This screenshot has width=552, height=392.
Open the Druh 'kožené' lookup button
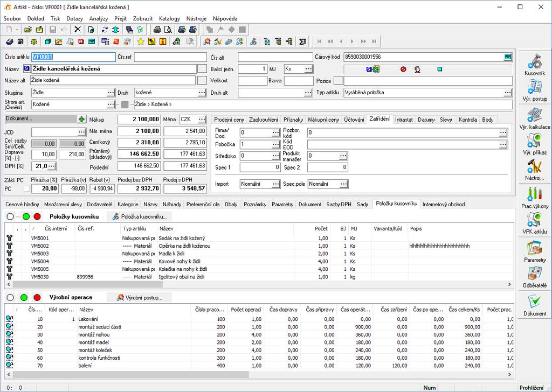(x=202, y=93)
